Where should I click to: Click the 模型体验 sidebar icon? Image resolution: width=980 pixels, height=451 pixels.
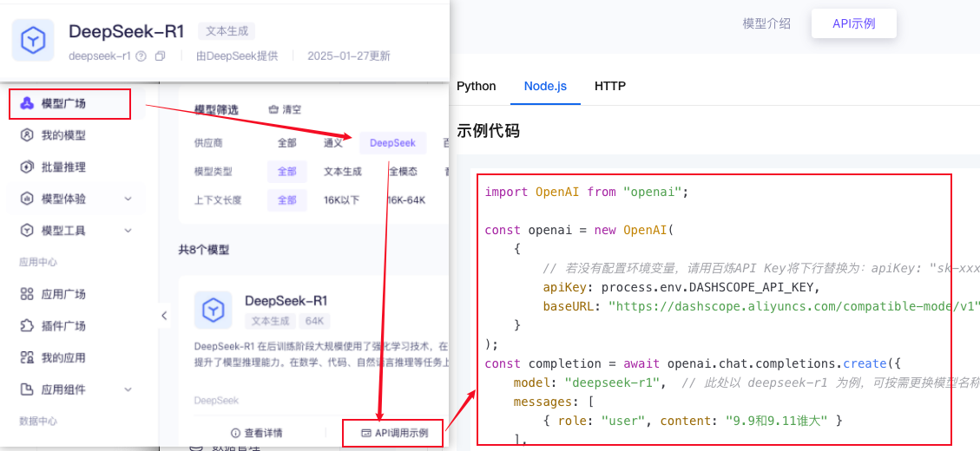tap(26, 199)
